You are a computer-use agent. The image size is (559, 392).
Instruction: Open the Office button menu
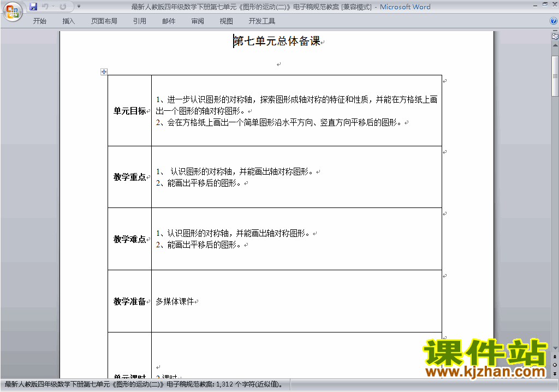tap(13, 11)
